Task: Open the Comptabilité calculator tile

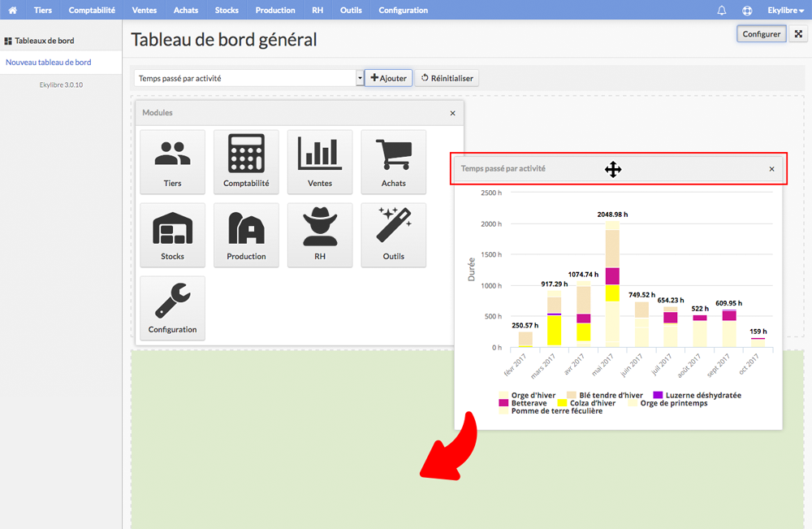Action: pyautogui.click(x=246, y=163)
